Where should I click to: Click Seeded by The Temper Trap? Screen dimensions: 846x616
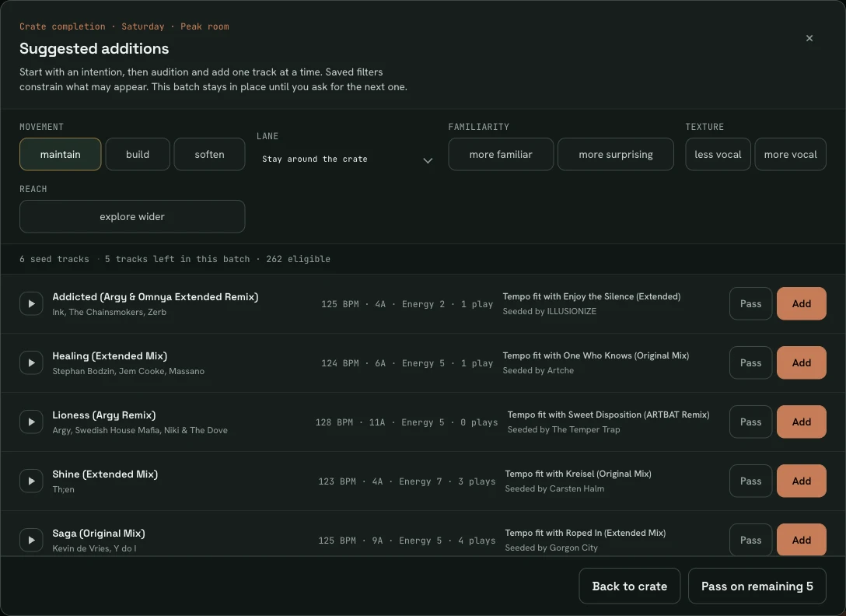(564, 430)
